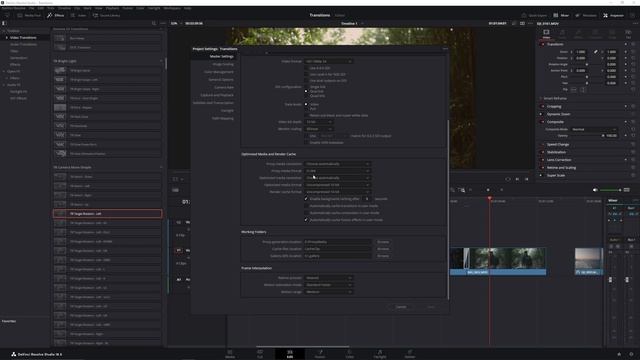Open the Video format dropdown

[x=329, y=61]
